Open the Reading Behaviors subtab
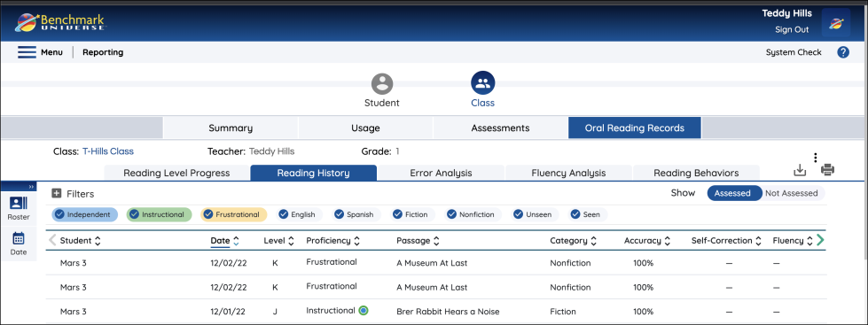 [x=696, y=173]
